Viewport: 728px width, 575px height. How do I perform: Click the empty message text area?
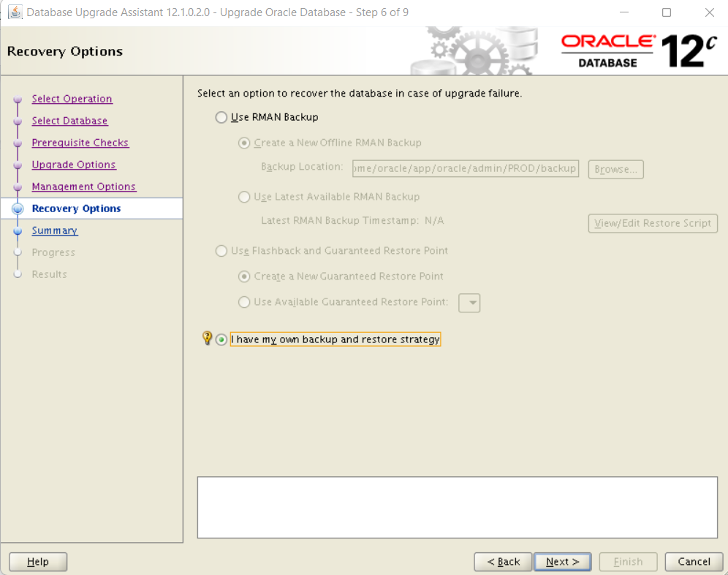pyautogui.click(x=458, y=507)
